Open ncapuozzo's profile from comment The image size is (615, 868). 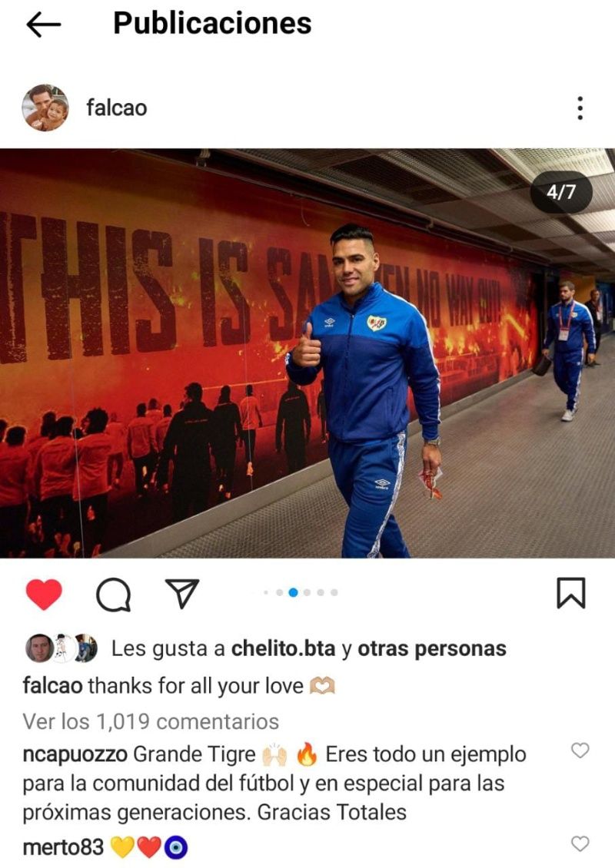point(75,754)
